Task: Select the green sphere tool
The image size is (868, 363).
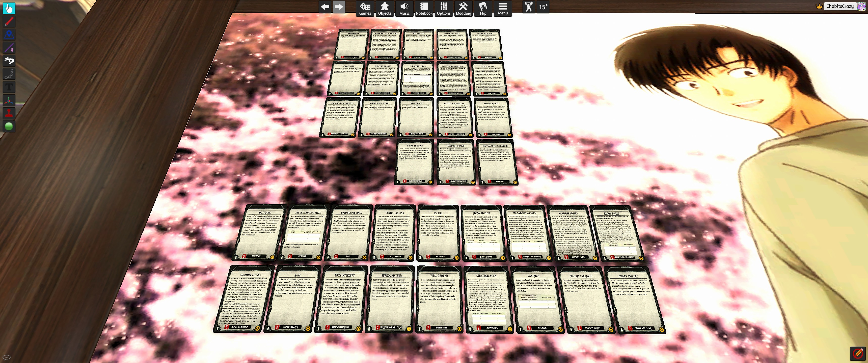Action: (x=9, y=127)
